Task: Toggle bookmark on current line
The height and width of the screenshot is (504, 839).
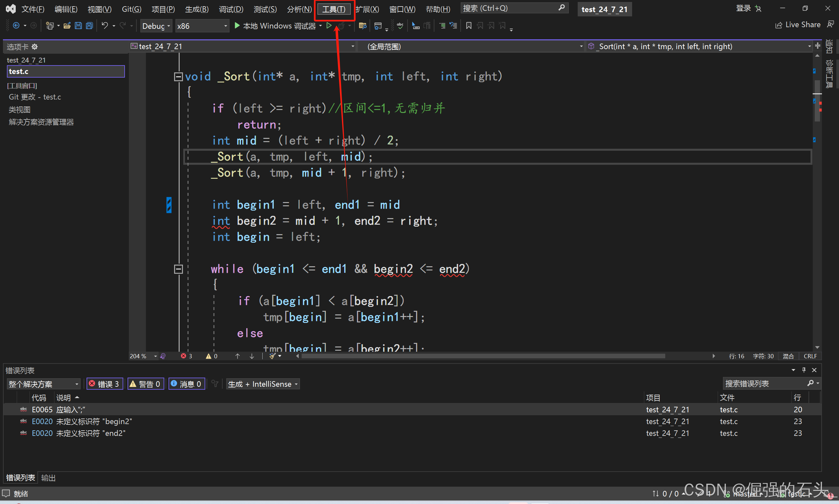Action: pos(469,26)
